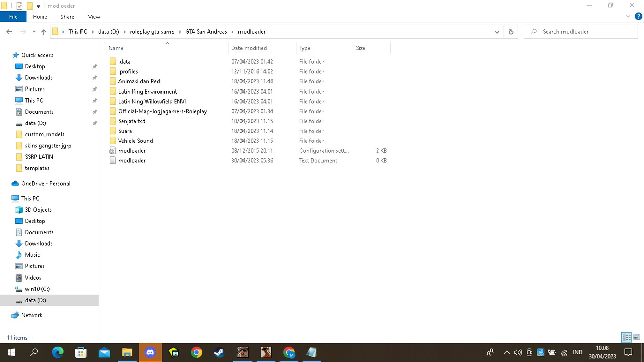Select the 3D Objects item in sidebar
Screen dimensions: 644x362
(x=38, y=210)
